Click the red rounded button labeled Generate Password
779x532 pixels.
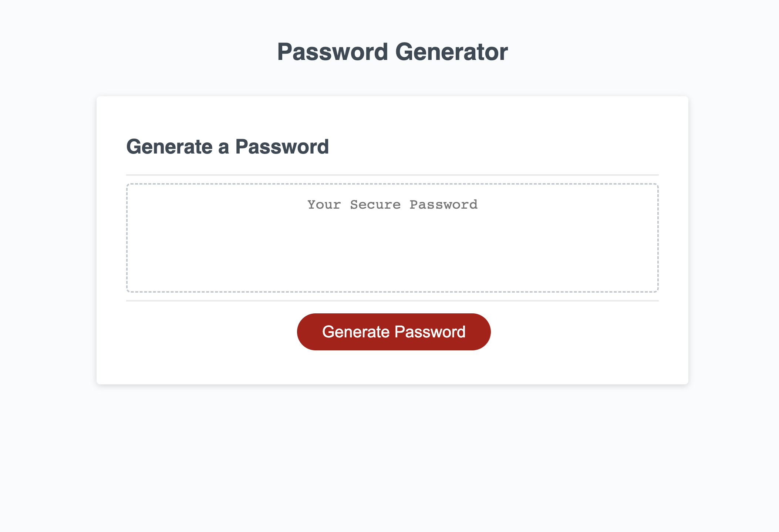(393, 331)
